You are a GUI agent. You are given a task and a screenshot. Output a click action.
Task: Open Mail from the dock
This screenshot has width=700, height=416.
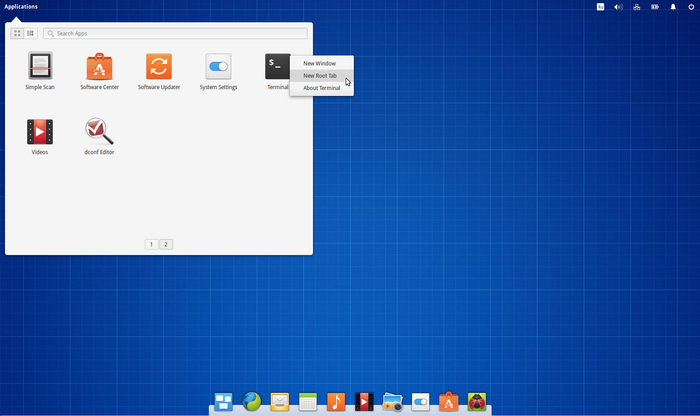(x=280, y=402)
